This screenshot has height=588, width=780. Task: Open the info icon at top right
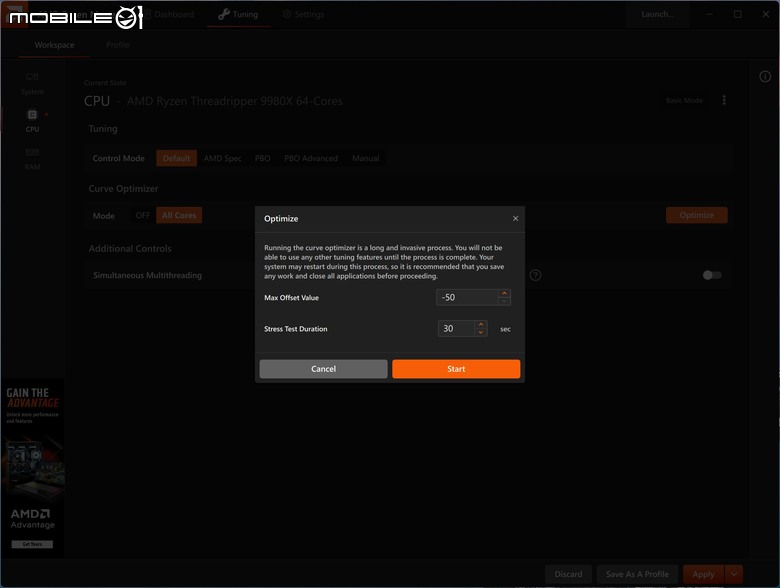pos(765,77)
